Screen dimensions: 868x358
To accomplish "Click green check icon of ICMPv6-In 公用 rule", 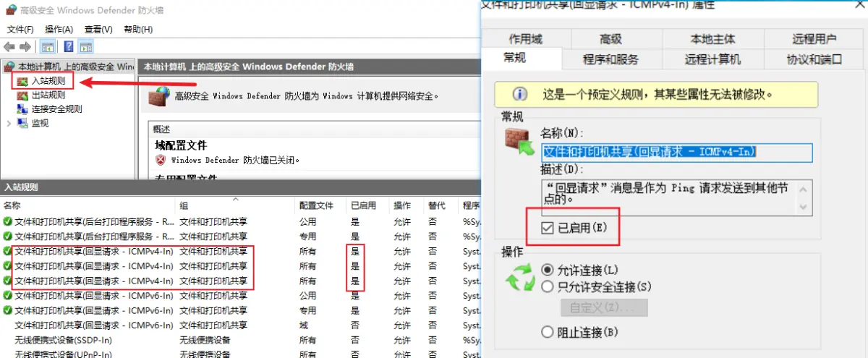I will click(7, 296).
